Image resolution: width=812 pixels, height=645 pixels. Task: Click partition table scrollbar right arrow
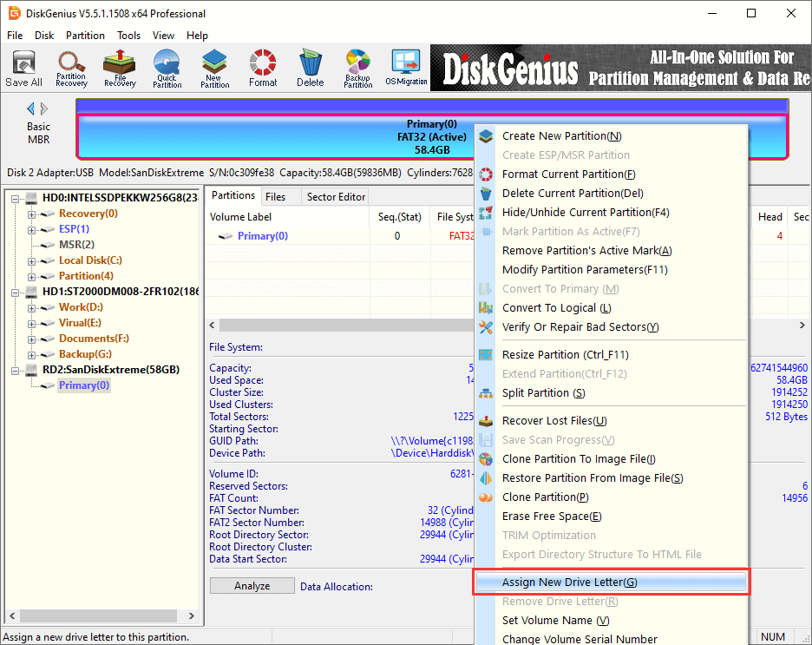coord(802,326)
